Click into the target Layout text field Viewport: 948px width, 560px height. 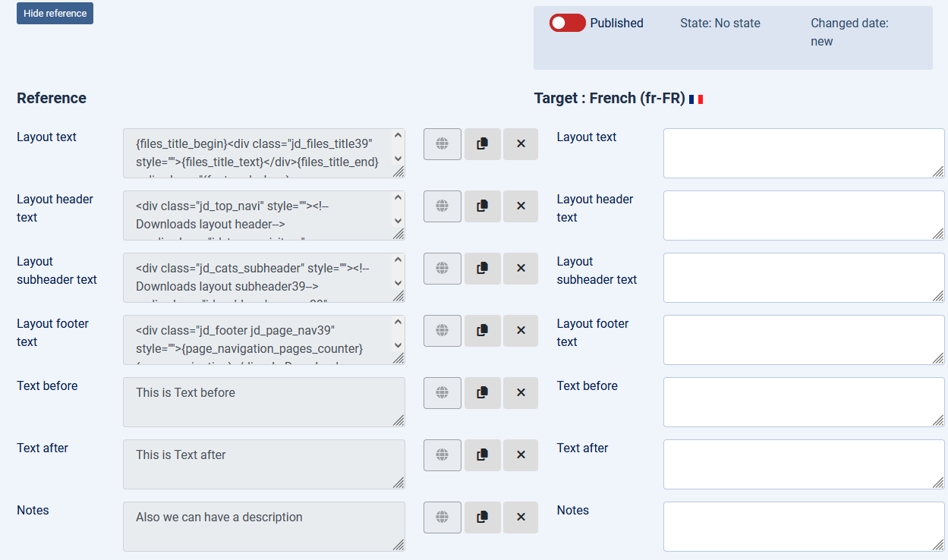pyautogui.click(x=804, y=153)
